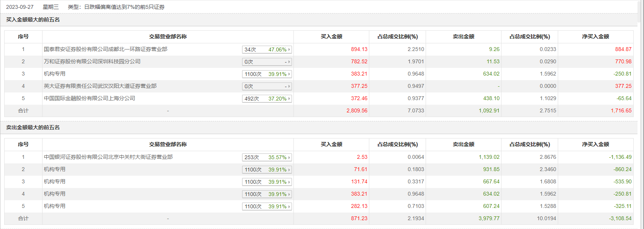644x229 pixels.
Task: Open 万和证券深圳科技园分公司 link
Action: tap(92, 61)
